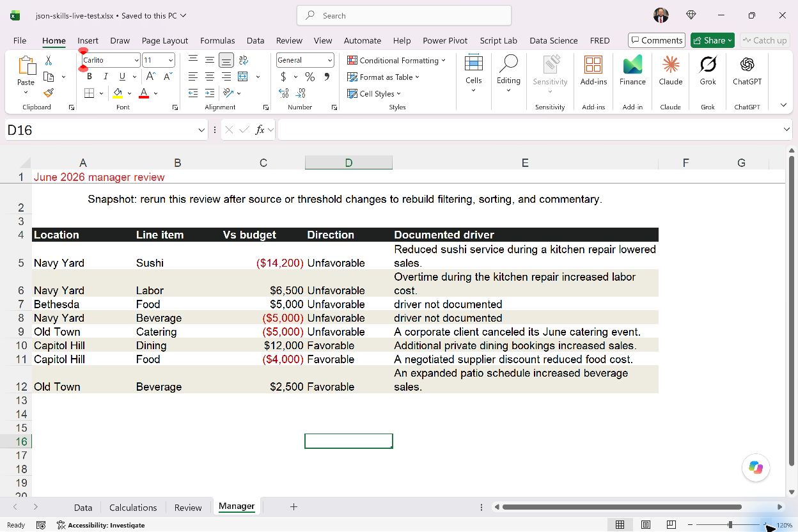
Task: Switch to the Review sheet tab
Action: (x=188, y=507)
